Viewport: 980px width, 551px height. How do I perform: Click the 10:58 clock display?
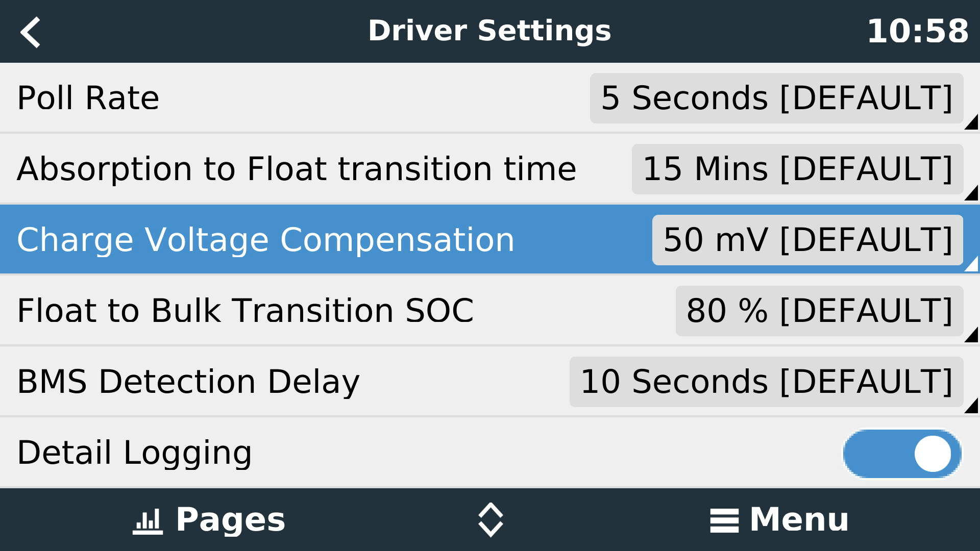[x=918, y=31]
